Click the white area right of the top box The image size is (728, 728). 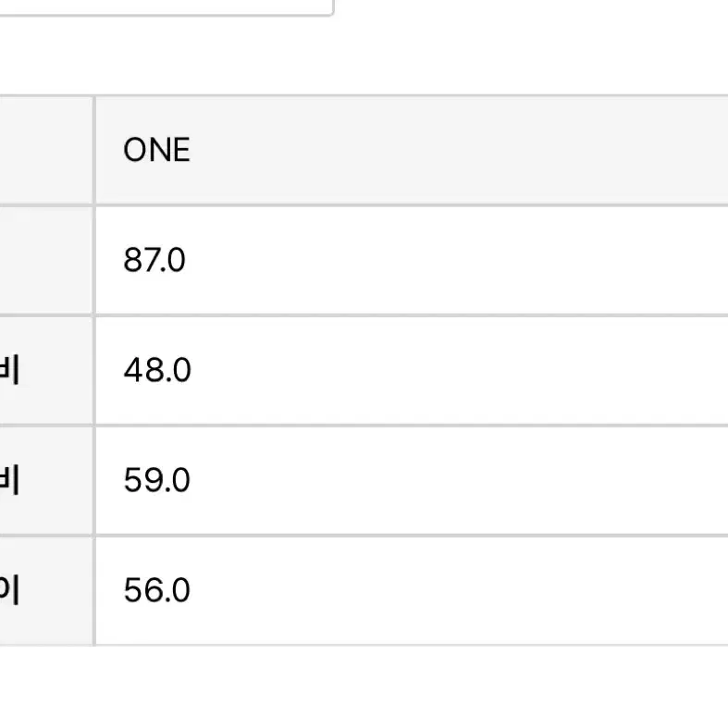point(531,8)
